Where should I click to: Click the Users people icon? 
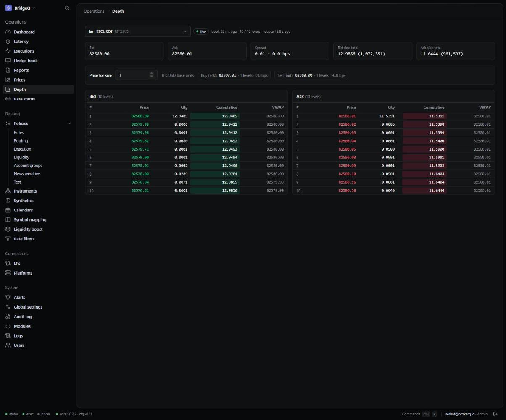(x=8, y=346)
